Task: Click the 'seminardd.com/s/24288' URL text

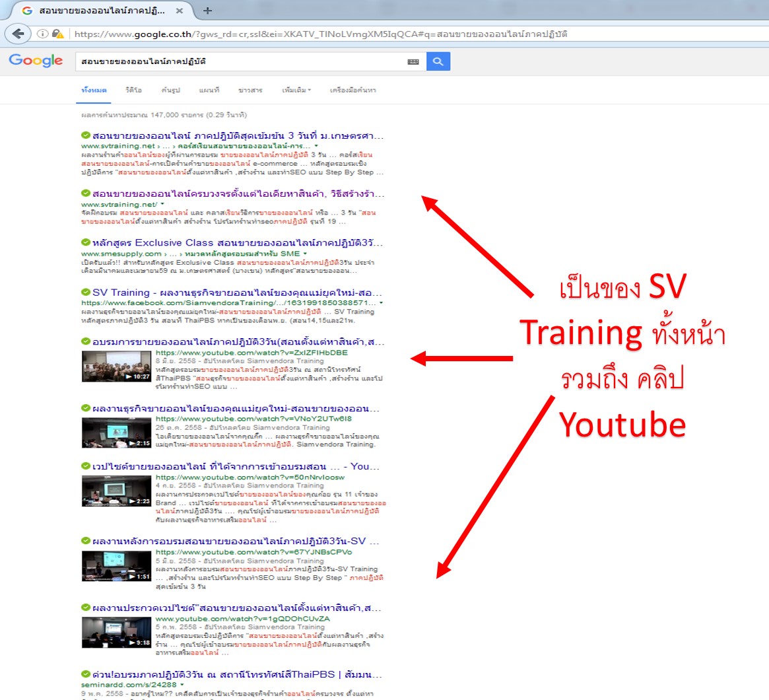Action: coord(129,684)
